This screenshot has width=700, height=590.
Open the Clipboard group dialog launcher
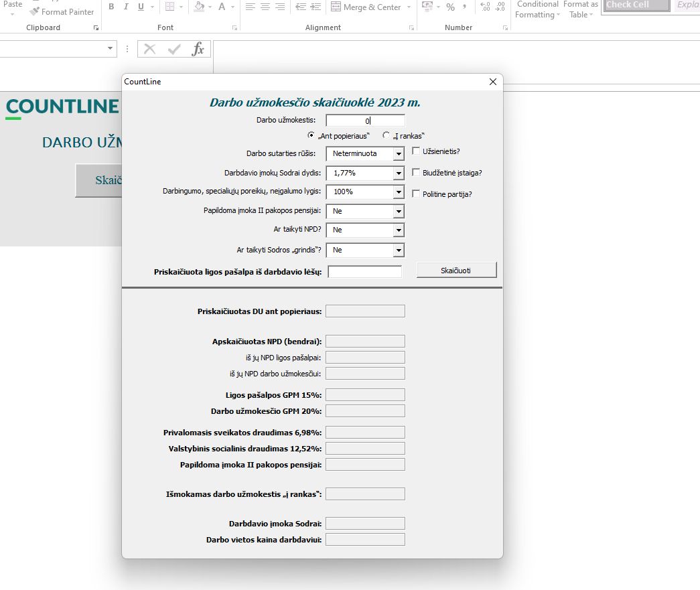click(x=96, y=27)
